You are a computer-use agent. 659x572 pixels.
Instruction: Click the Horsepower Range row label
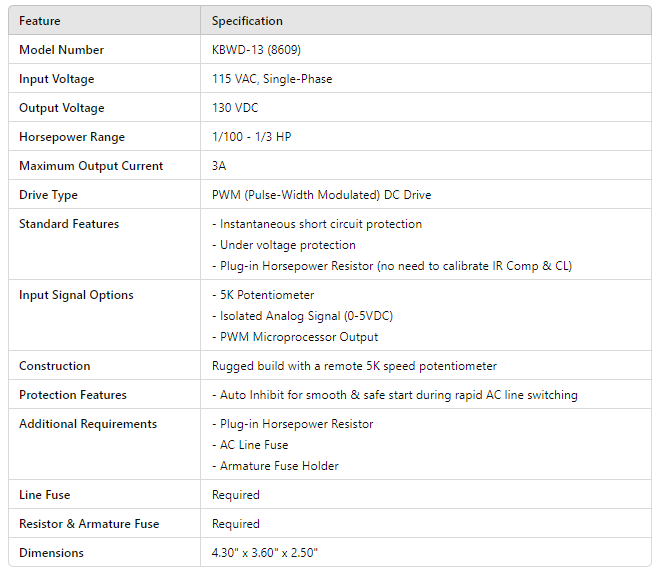(x=72, y=137)
